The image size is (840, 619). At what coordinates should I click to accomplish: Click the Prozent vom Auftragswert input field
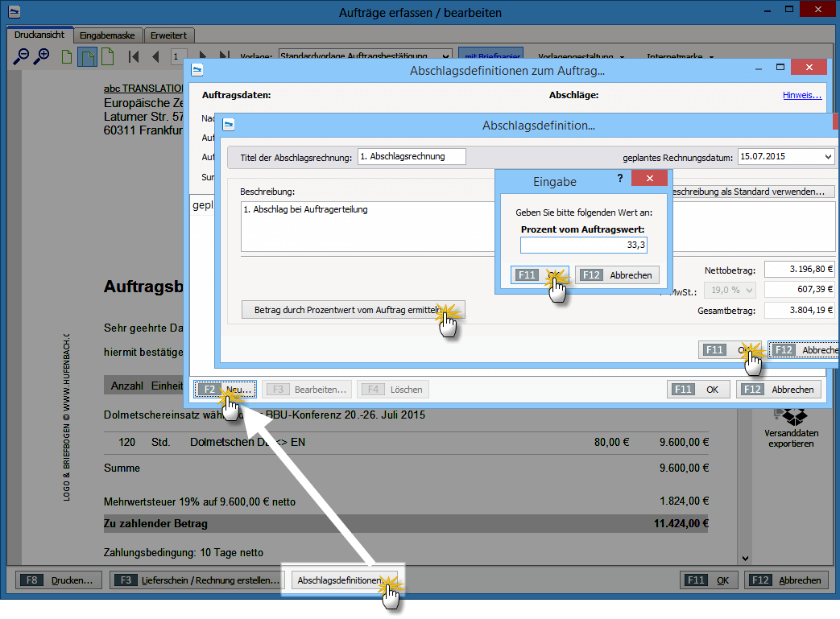tap(583, 245)
